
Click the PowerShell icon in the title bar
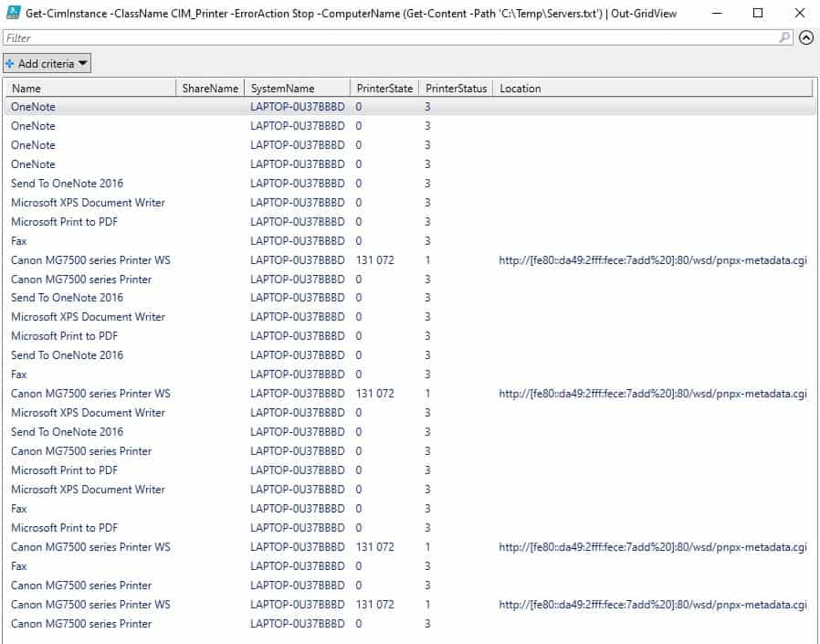click(x=13, y=13)
